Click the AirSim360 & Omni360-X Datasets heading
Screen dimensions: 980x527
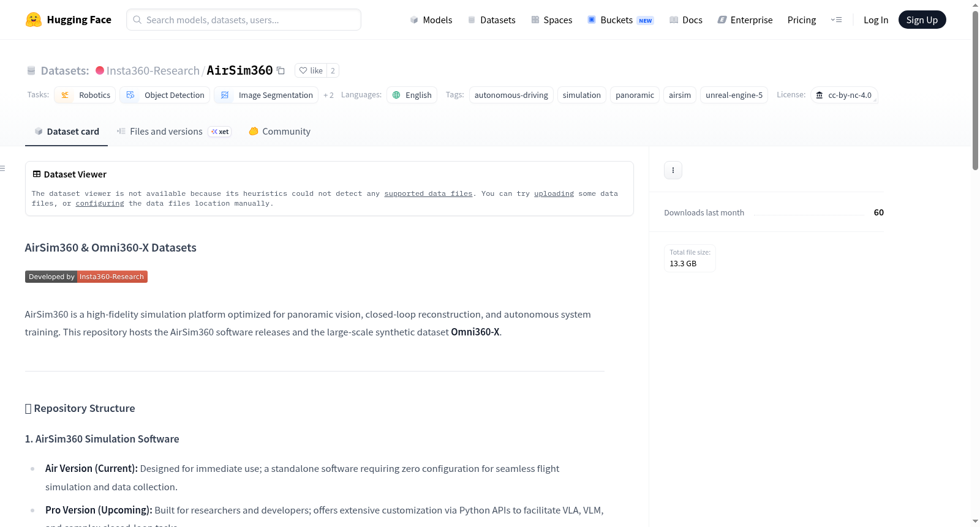click(x=111, y=248)
